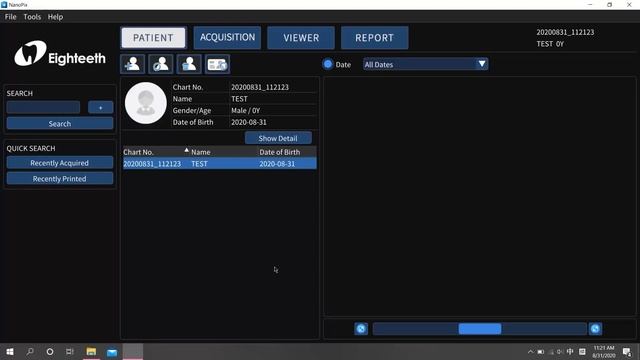640x360 pixels.
Task: Click the Eighteeth logo
Action: (x=60, y=53)
